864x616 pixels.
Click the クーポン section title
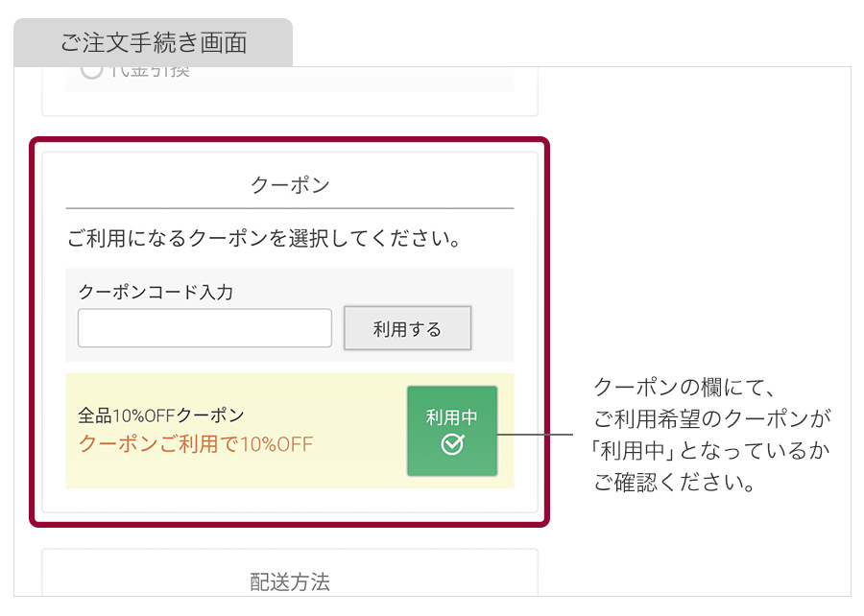288,182
